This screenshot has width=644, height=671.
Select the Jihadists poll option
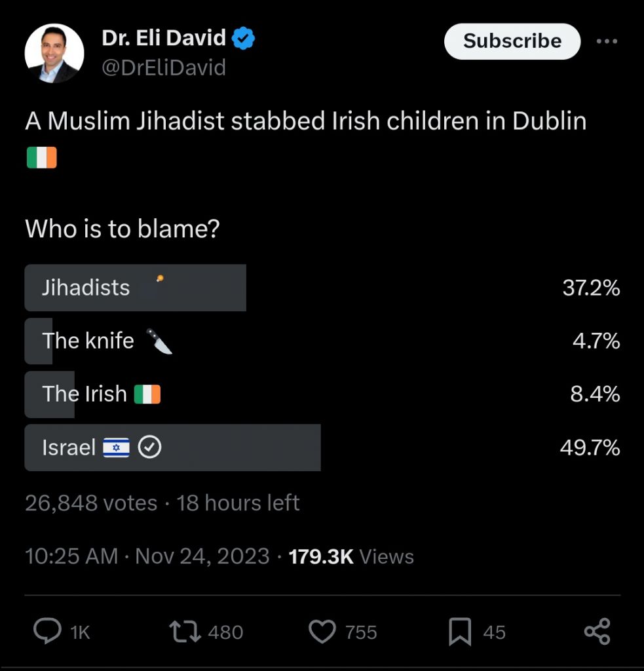[x=322, y=288]
